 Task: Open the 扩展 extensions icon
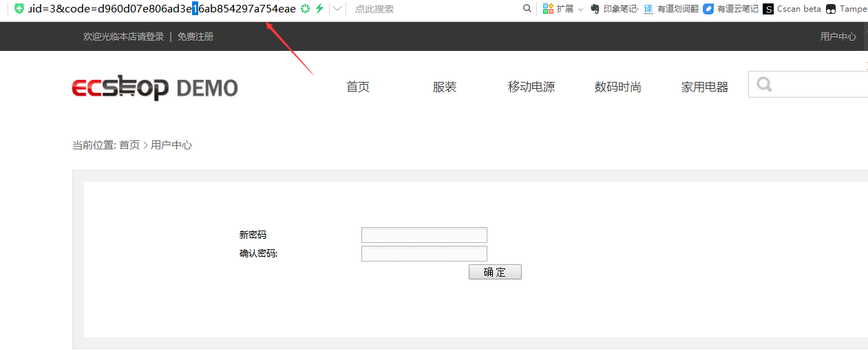[x=548, y=9]
